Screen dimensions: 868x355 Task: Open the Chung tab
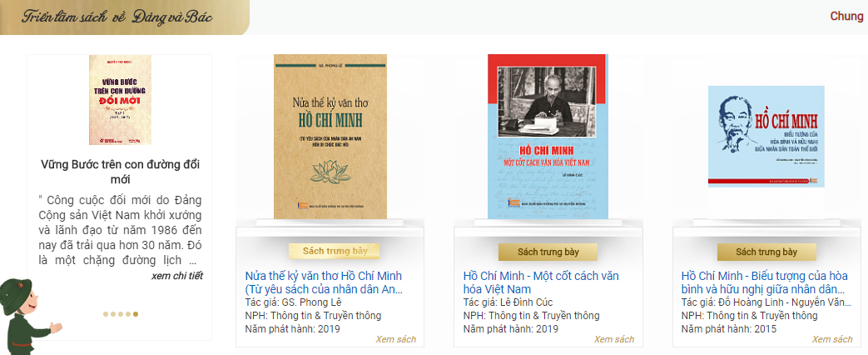(x=846, y=16)
